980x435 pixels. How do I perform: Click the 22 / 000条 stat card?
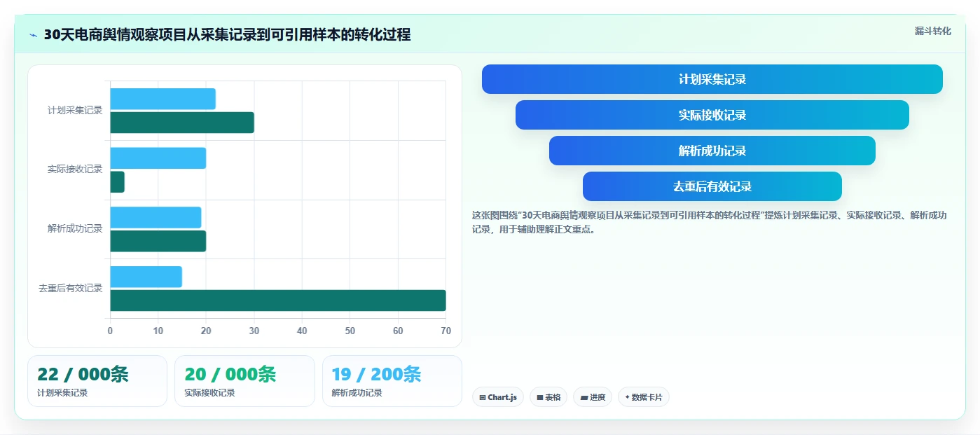point(97,381)
